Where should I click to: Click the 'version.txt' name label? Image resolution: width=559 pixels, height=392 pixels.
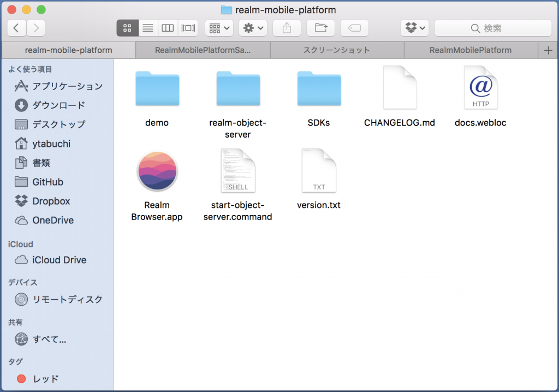pos(319,205)
